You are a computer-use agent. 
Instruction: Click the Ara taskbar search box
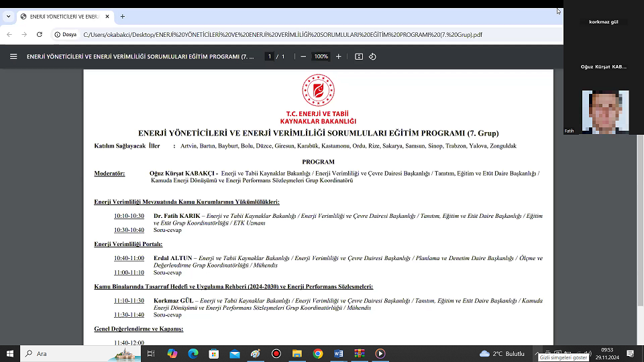point(80,353)
